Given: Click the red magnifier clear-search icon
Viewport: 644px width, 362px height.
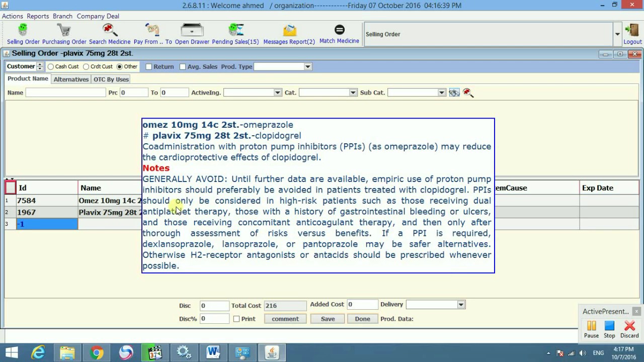Looking at the screenshot, I should (x=468, y=93).
